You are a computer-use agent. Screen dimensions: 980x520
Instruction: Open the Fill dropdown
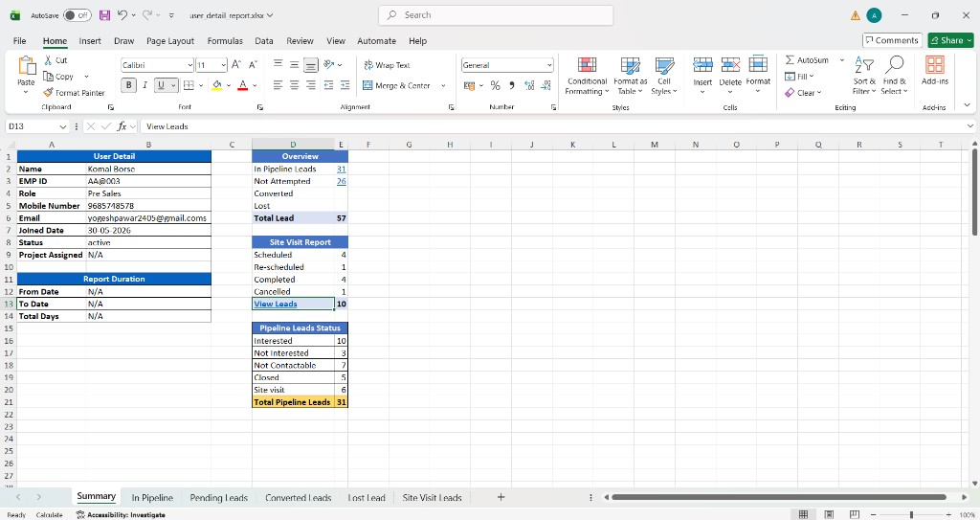pyautogui.click(x=799, y=77)
